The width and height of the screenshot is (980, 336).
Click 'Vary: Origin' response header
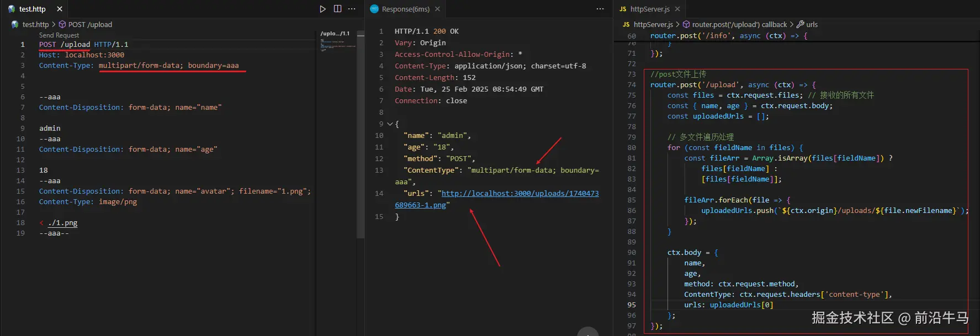click(420, 43)
